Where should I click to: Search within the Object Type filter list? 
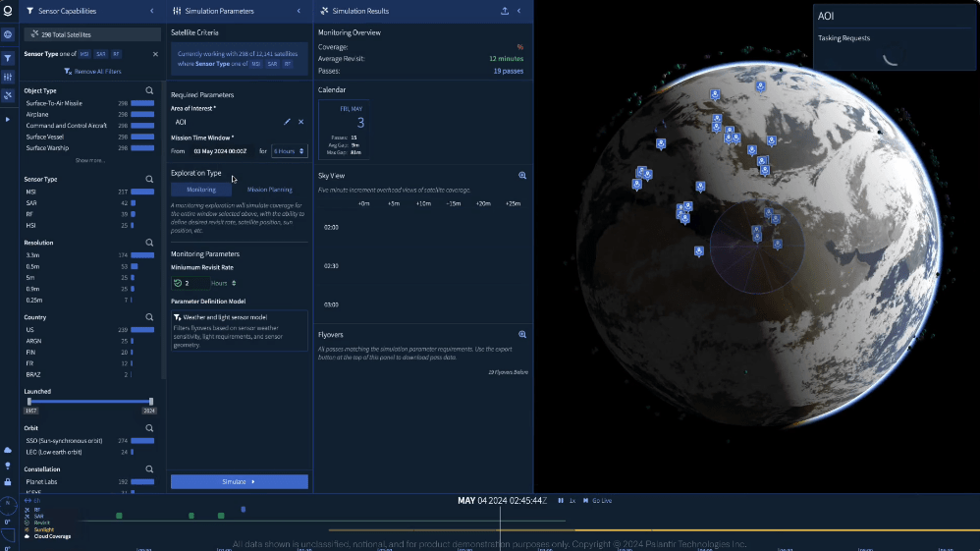coord(149,90)
